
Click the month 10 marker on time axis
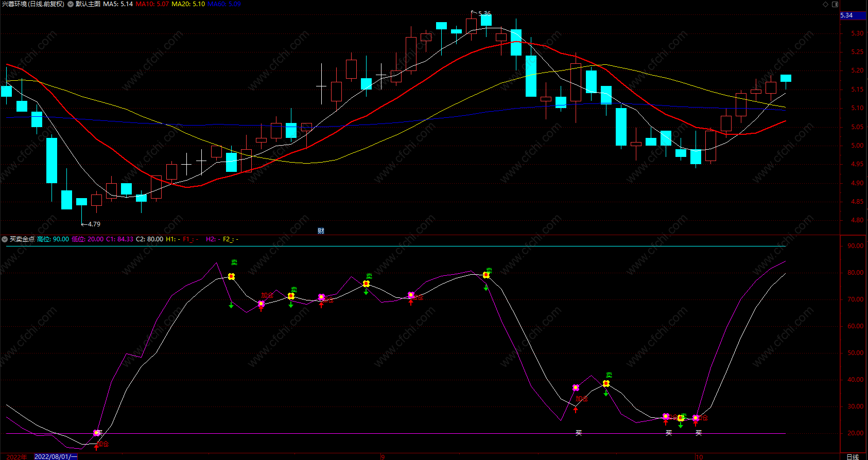click(699, 457)
